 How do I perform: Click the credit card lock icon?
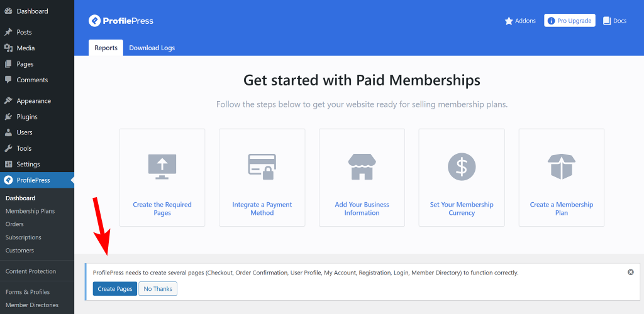[262, 166]
